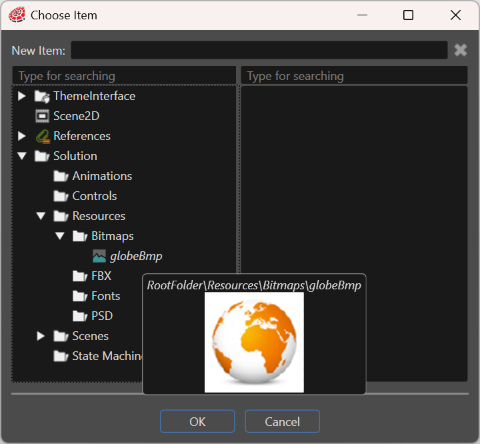
Task: Expand the References tree node
Action: (x=22, y=136)
